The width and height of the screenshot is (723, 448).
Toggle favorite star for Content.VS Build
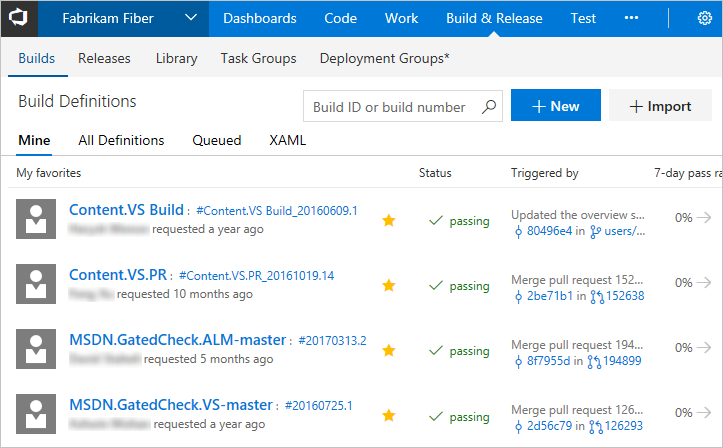pos(389,220)
